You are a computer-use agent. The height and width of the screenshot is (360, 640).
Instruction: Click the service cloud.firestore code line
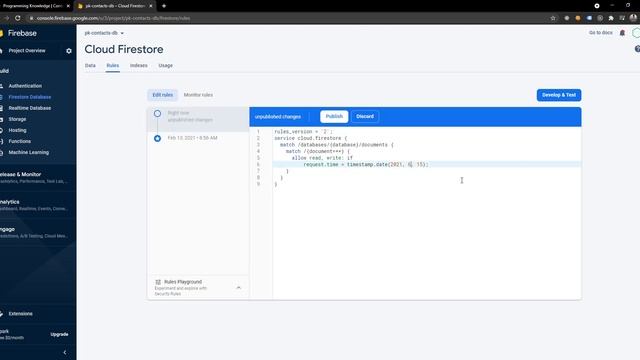click(x=311, y=138)
